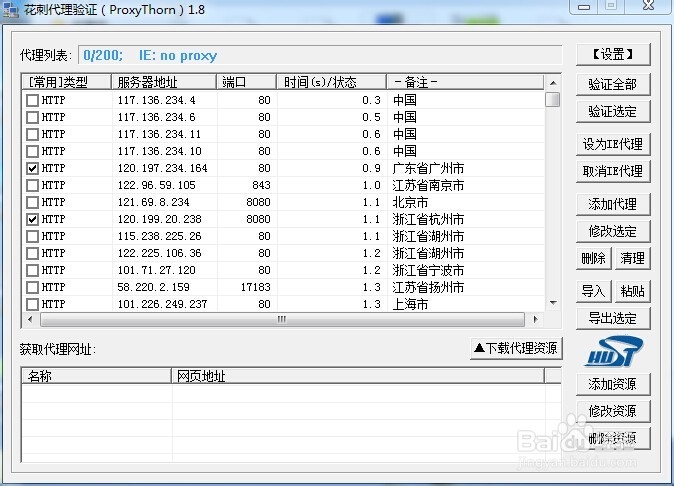Click 修改资源 modify resource button
Viewport: 674px width, 486px height.
[613, 411]
